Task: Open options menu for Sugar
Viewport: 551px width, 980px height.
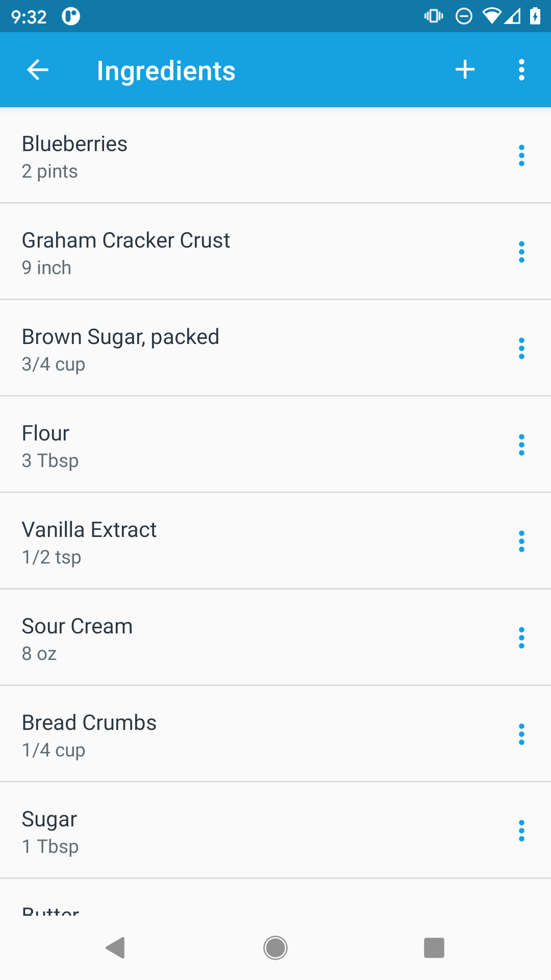Action: [x=521, y=831]
